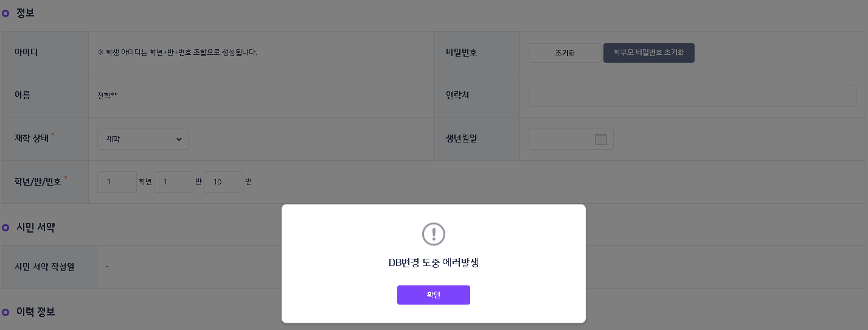
Task: Click the circle bullet beside 시민 서약 heading
Action: [6, 228]
